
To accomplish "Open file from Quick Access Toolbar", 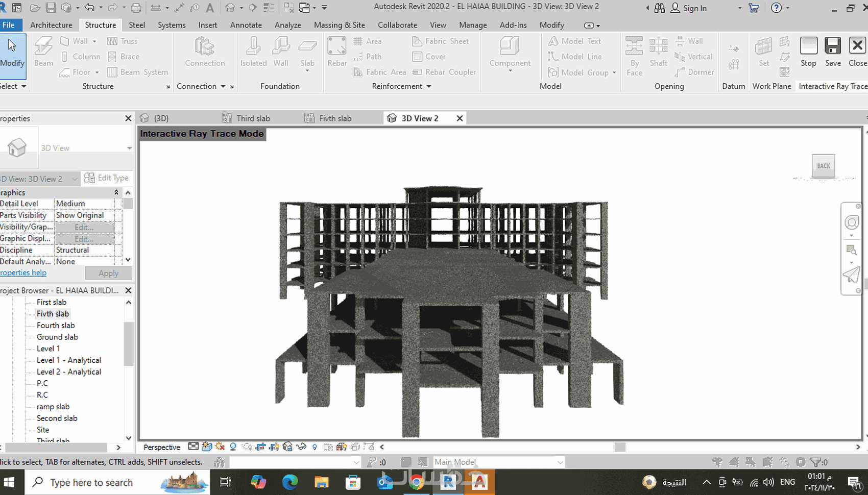I will [x=35, y=8].
